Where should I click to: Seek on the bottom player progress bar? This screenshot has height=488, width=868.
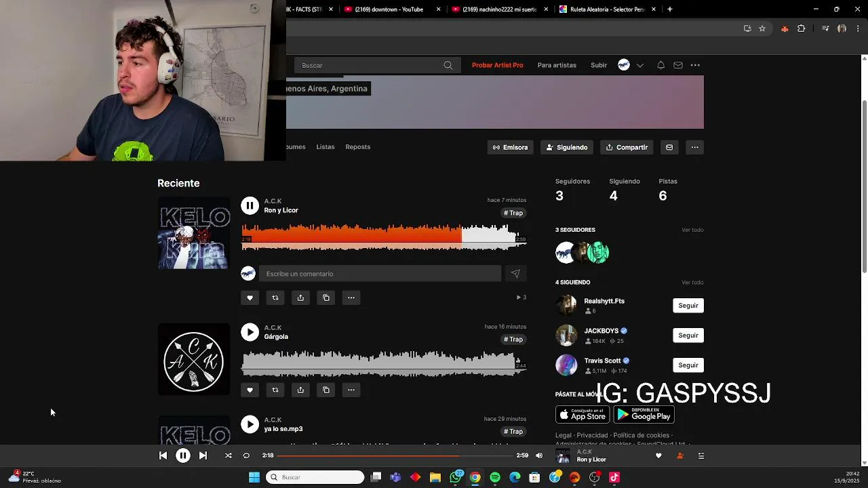394,455
